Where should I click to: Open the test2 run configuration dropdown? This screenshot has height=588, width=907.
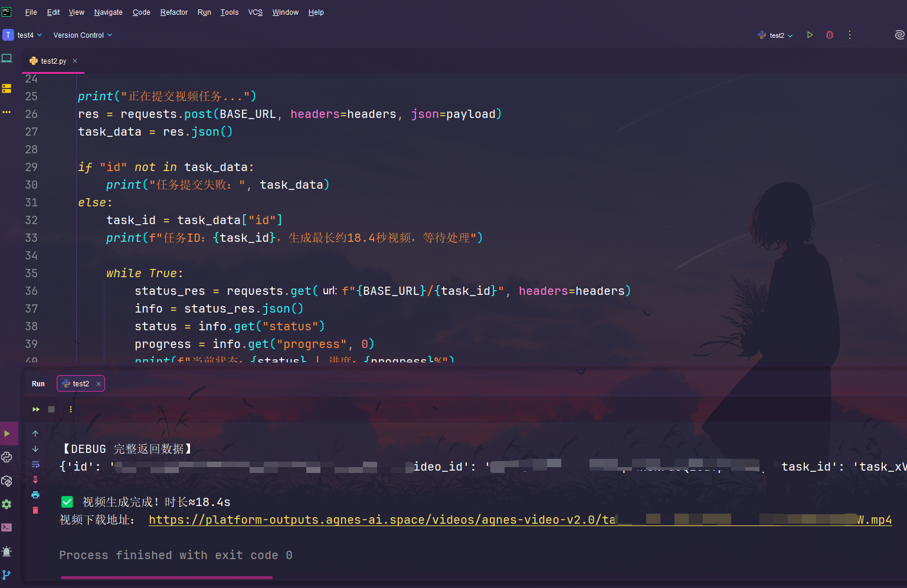coord(775,35)
